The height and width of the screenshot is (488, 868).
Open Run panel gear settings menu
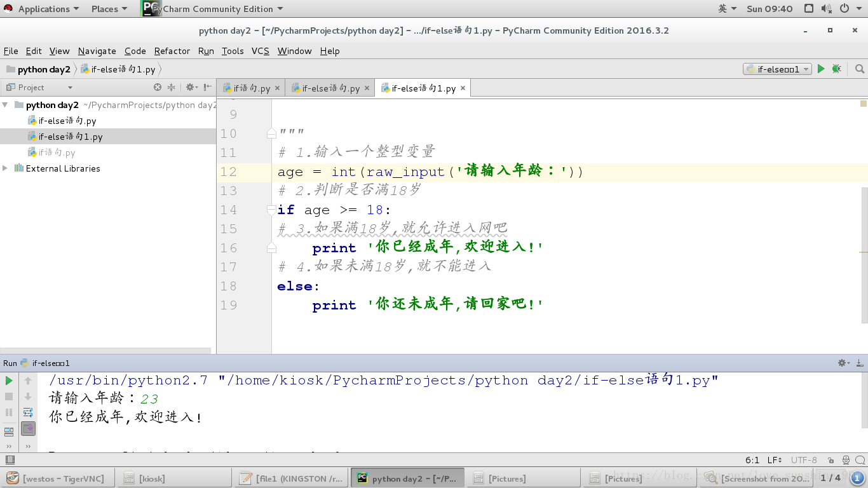click(843, 363)
